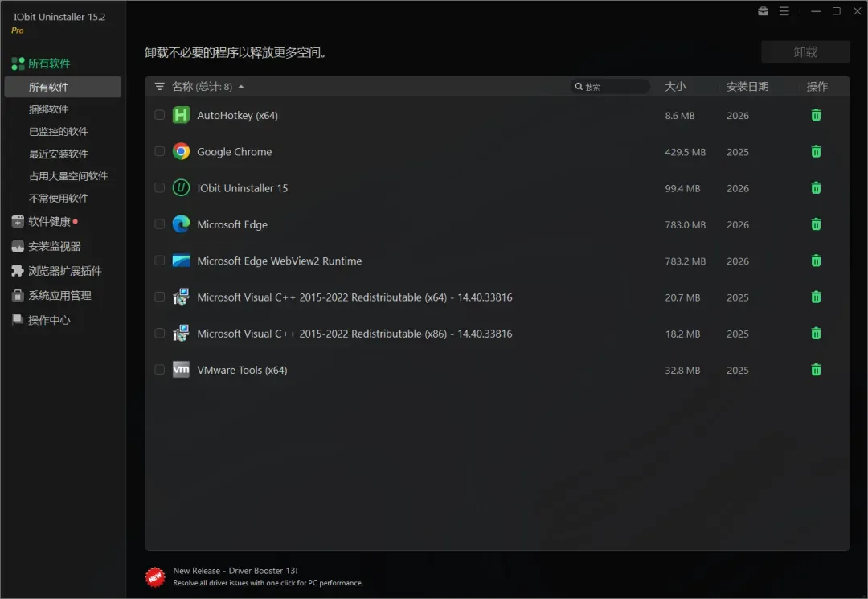Image resolution: width=868 pixels, height=599 pixels.
Task: Click the AutoHotkey green H app icon
Action: point(181,115)
